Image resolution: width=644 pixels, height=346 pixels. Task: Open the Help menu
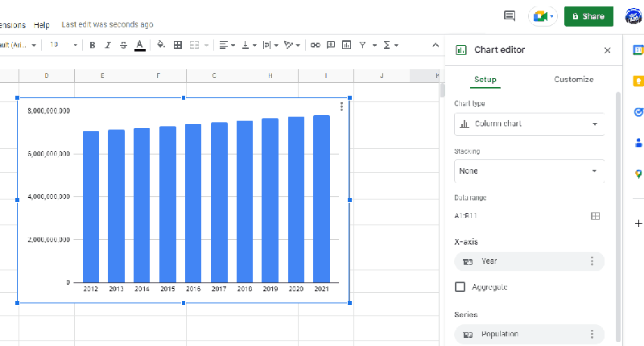(x=42, y=25)
